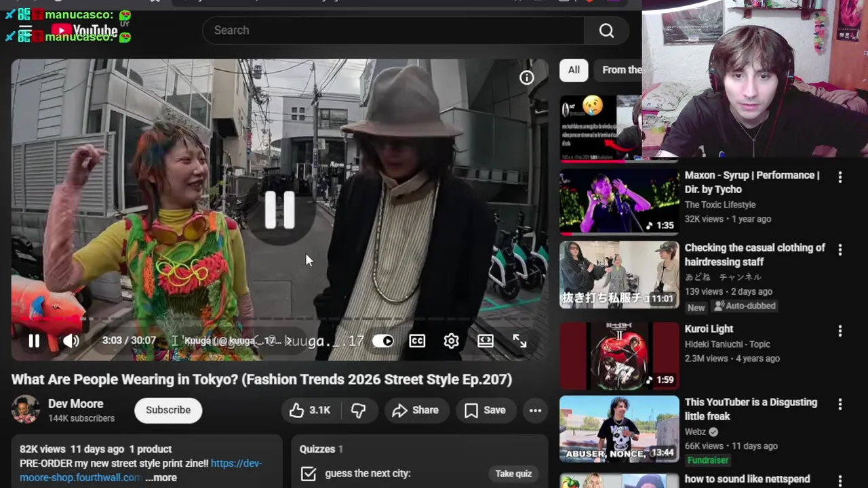The image size is (868, 488).
Task: Click 'Checking the casual clothing' title
Action: (755, 255)
